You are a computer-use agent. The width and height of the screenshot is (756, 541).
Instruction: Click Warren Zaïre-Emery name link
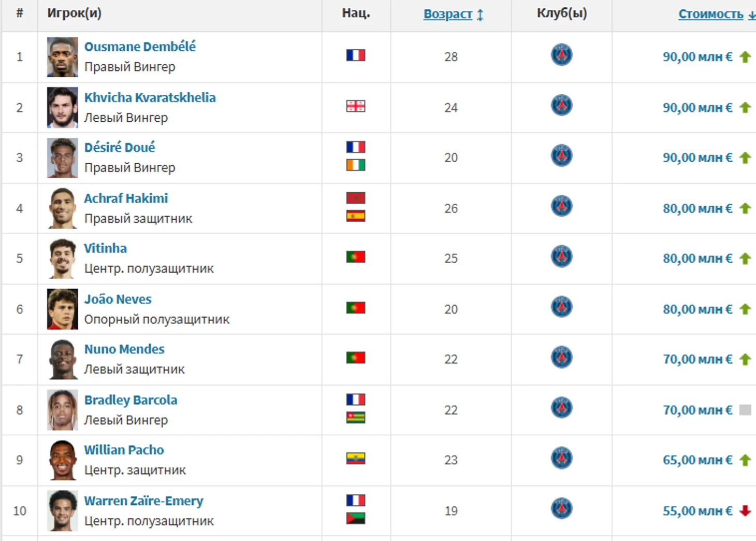tap(143, 501)
